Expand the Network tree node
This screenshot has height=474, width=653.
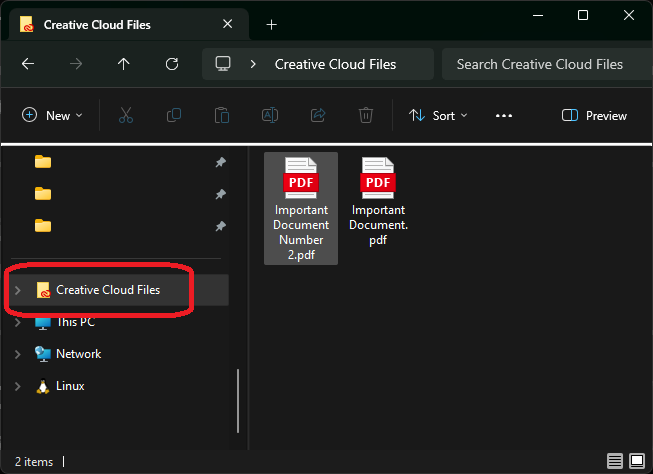(17, 354)
